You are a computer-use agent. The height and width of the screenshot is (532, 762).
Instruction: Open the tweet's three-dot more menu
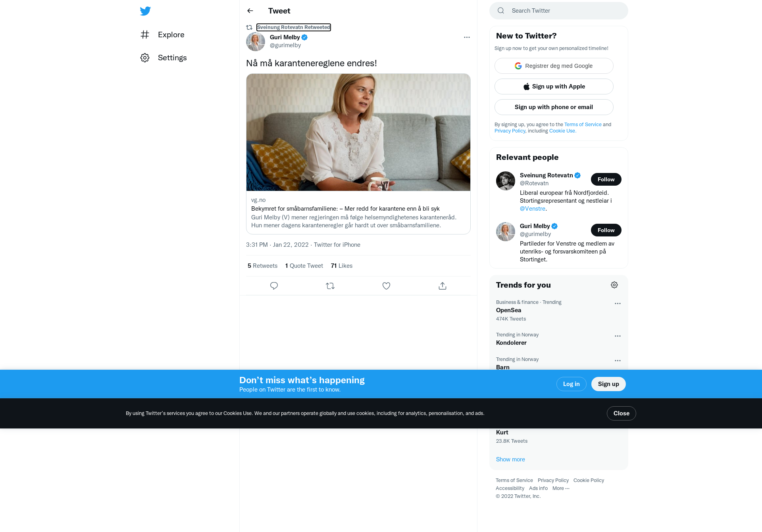click(467, 37)
